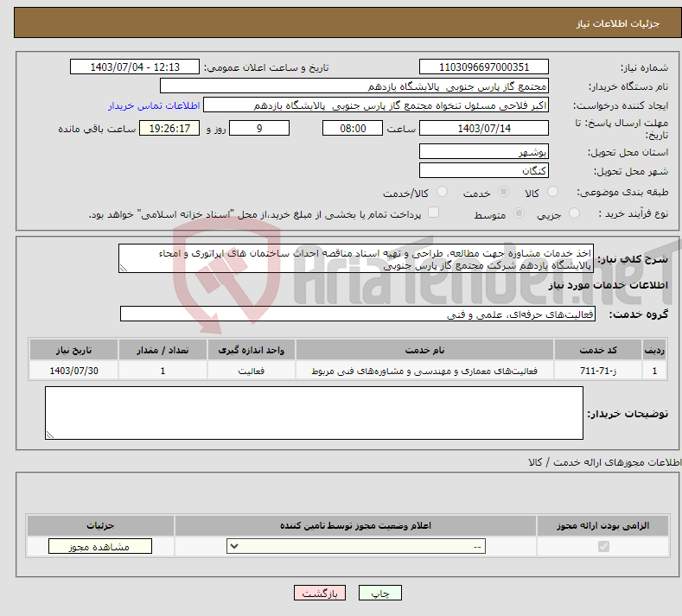Viewport: 682px width, 616px height.
Task: Click the need number field 1103096697000351
Action: point(484,67)
